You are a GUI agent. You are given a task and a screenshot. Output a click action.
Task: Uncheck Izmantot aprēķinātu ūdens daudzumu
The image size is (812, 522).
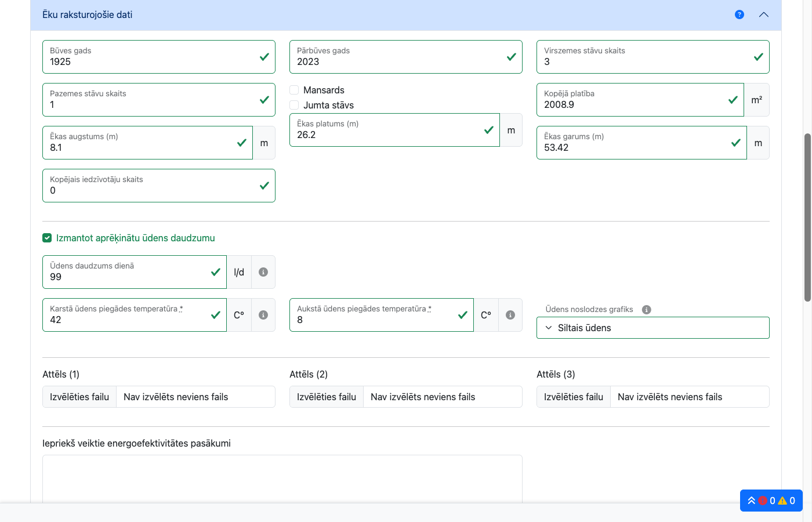tap(47, 238)
